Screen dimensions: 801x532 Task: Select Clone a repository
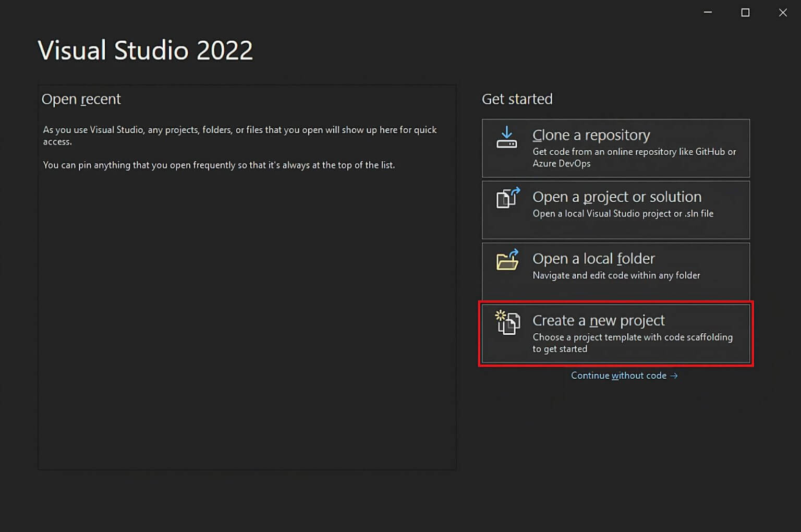point(615,148)
